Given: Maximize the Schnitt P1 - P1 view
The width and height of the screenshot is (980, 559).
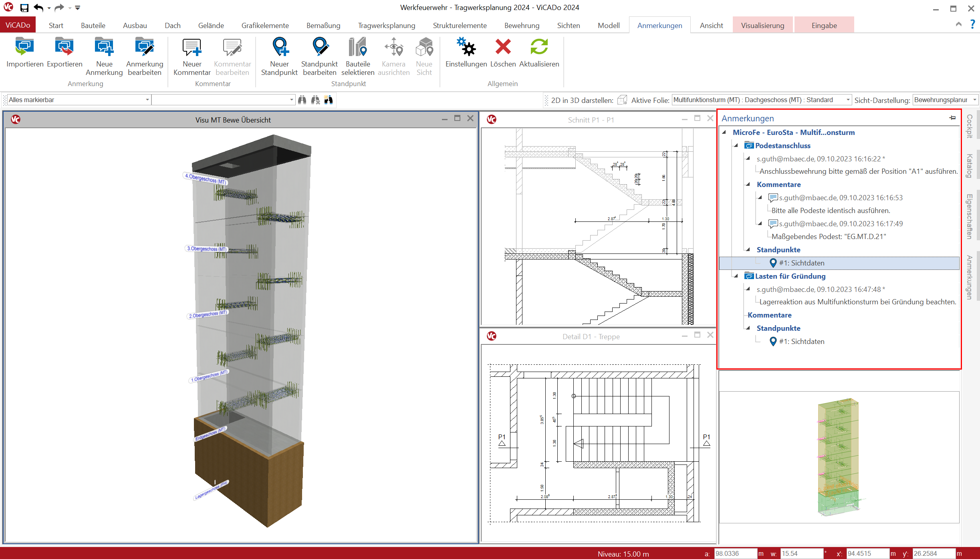Looking at the screenshot, I should point(697,119).
